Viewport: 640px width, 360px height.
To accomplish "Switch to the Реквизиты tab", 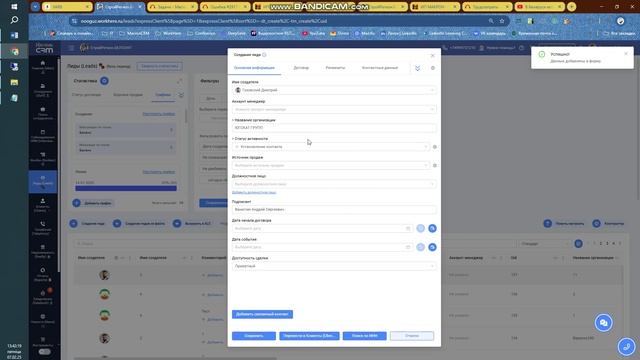I will pos(335,68).
